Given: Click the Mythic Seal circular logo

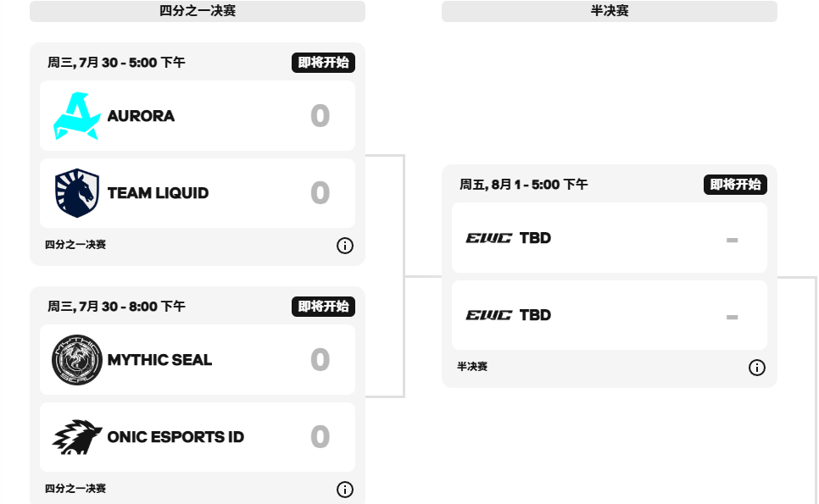Looking at the screenshot, I should (x=77, y=360).
